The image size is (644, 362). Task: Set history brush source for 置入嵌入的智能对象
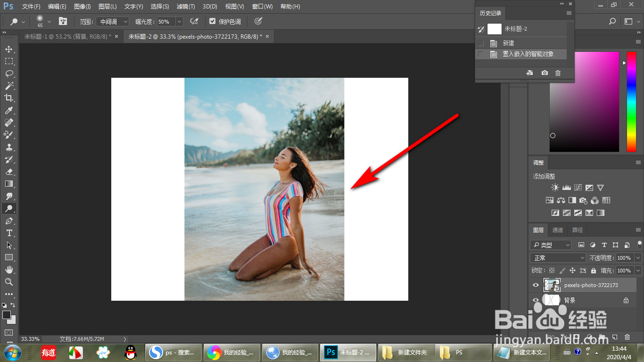coord(481,54)
